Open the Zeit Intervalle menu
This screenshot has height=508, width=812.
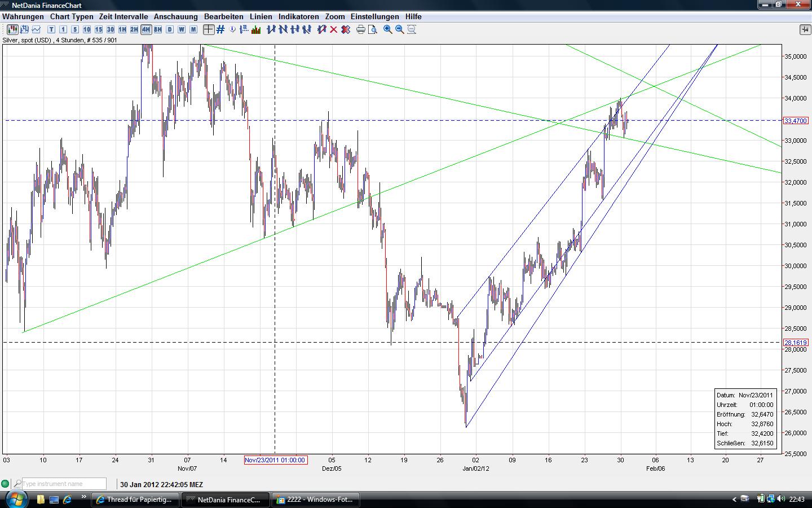pyautogui.click(x=123, y=16)
